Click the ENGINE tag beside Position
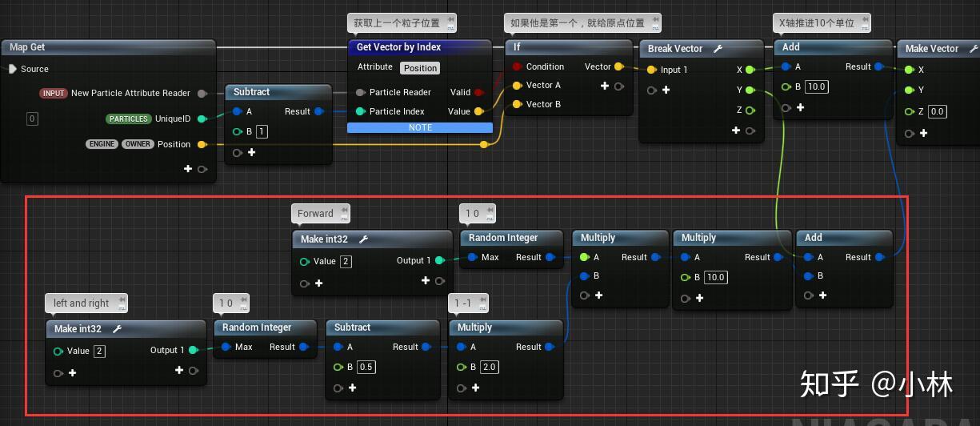This screenshot has width=980, height=426. (102, 144)
